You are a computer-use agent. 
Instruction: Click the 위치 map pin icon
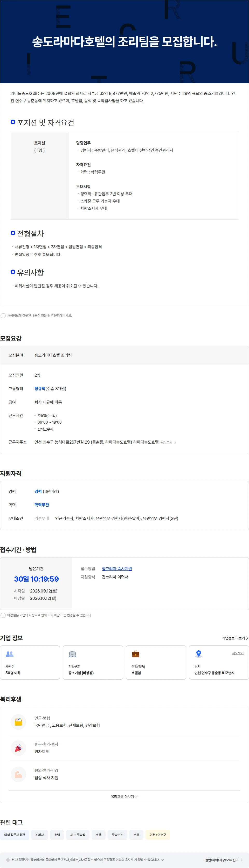click(198, 654)
